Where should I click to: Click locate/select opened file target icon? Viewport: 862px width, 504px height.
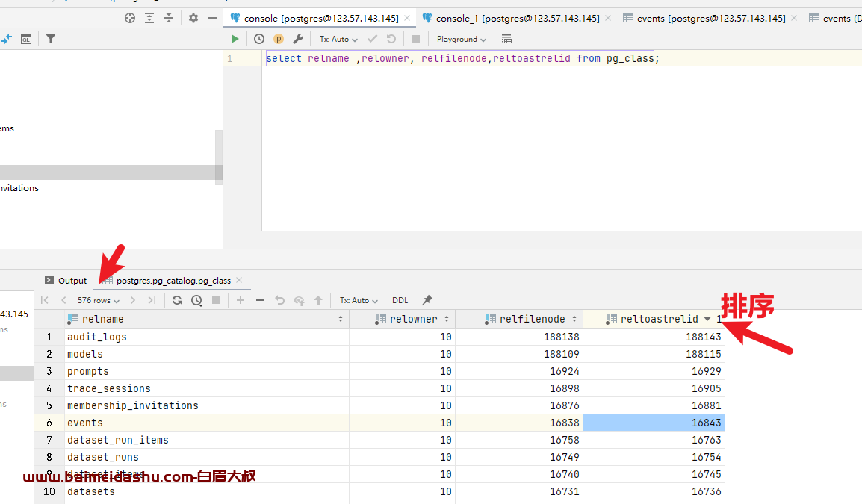130,18
